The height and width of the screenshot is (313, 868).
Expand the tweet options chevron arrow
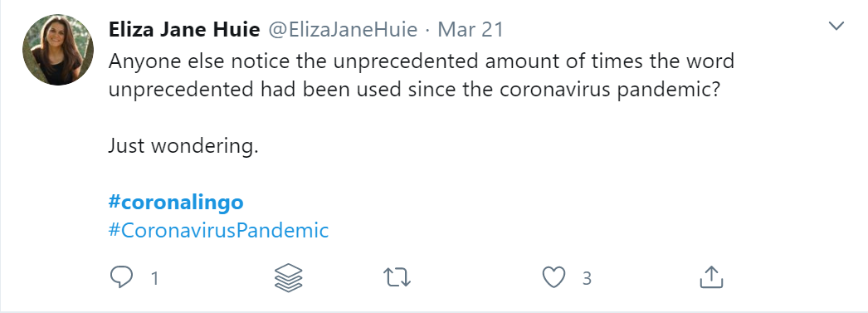coord(836,26)
